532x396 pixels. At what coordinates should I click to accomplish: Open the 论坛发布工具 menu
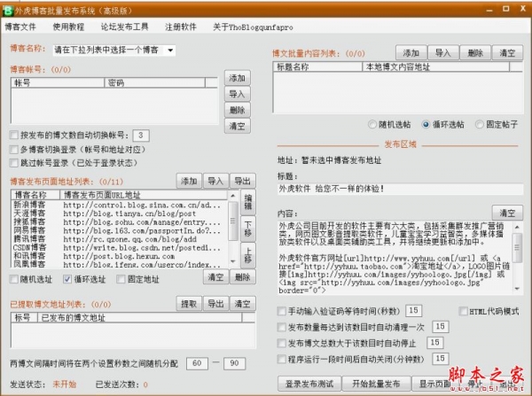pos(124,27)
